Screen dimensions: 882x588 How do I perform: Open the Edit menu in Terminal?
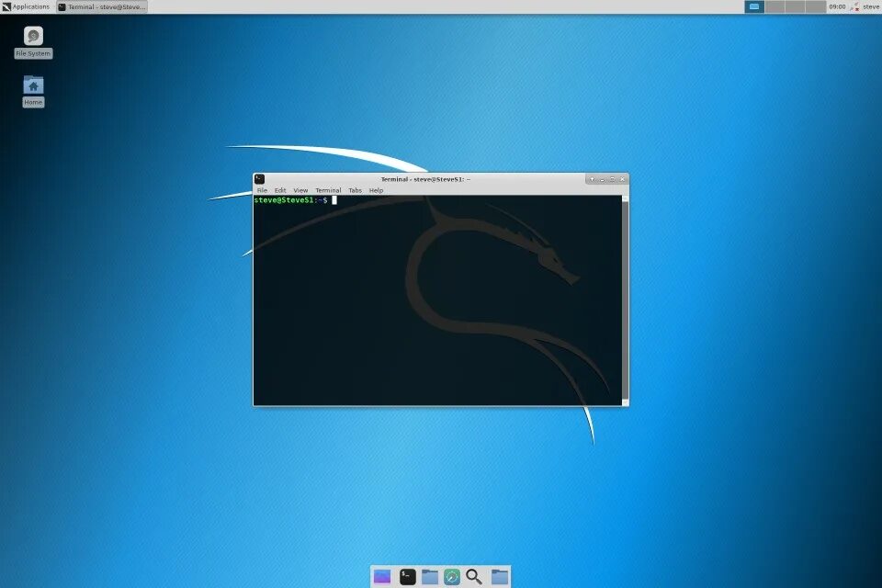[x=280, y=191]
